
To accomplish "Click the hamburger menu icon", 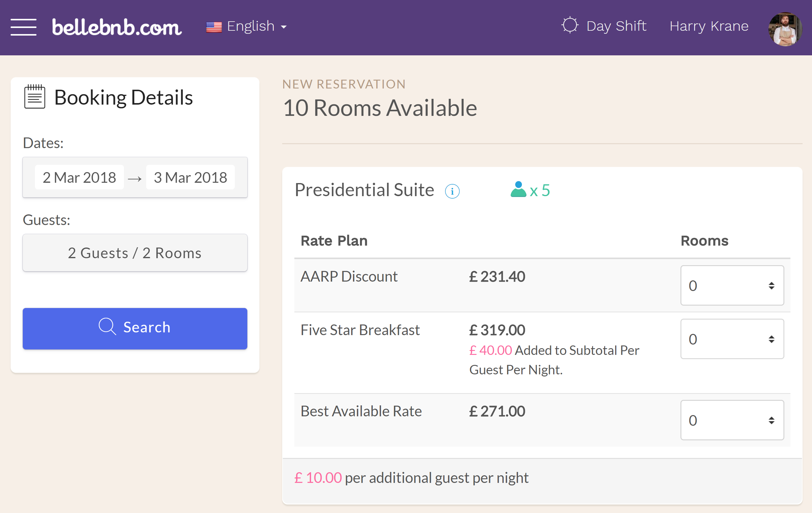I will pos(24,26).
